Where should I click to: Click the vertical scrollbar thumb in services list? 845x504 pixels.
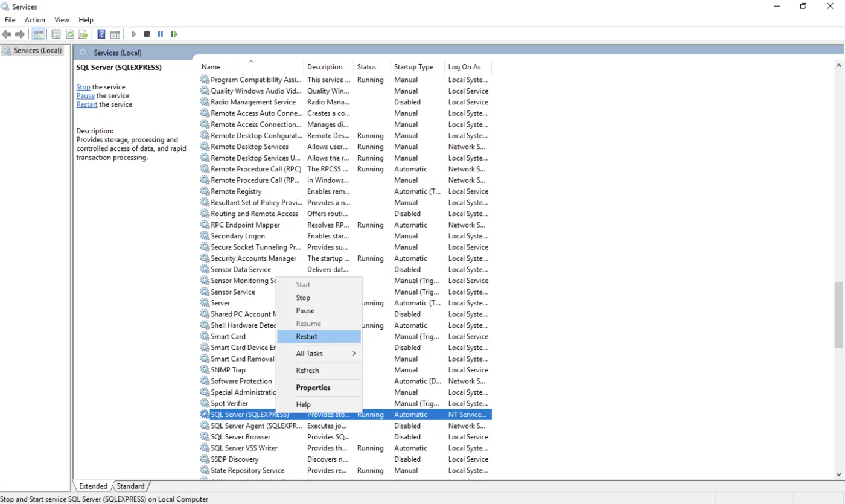[x=838, y=315]
